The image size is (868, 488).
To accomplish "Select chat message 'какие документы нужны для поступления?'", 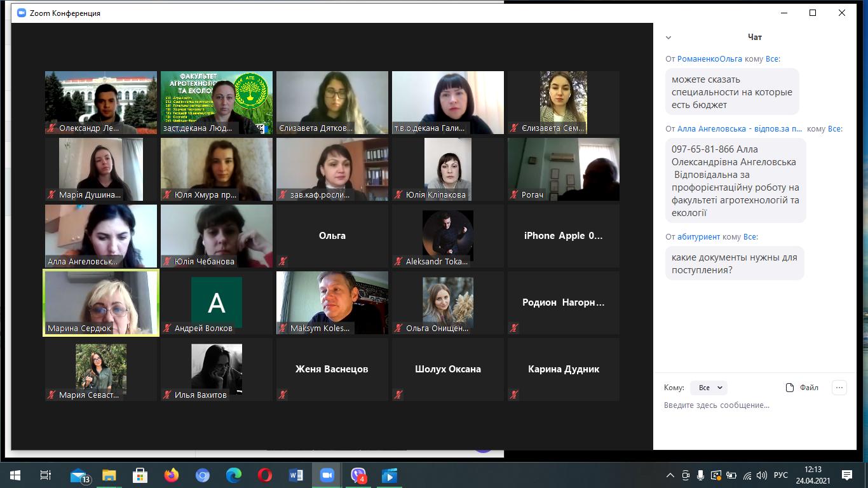I will (735, 264).
